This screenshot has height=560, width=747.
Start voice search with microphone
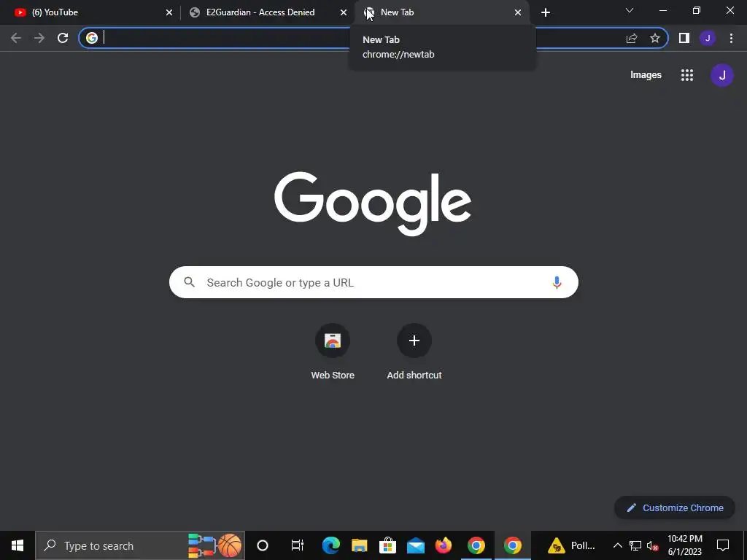557,282
